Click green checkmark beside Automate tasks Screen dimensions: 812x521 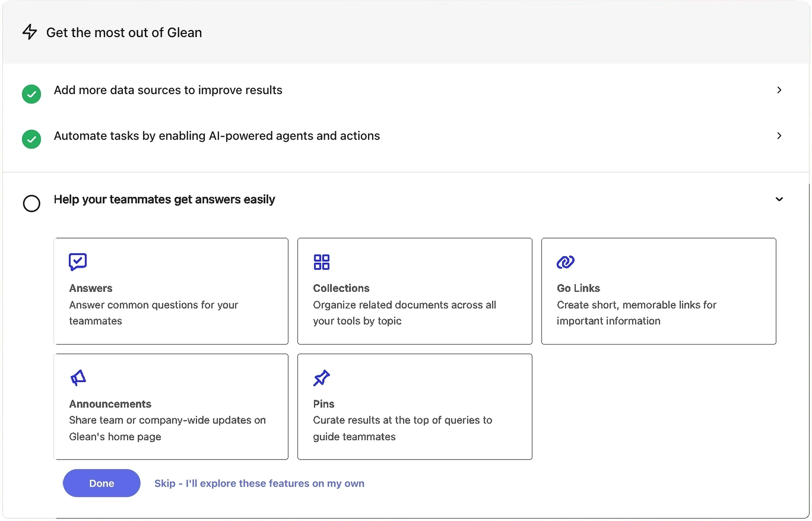coord(32,139)
